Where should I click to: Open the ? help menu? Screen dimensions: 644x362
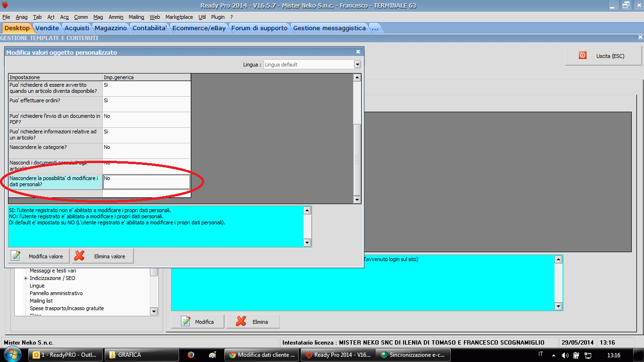pos(231,17)
